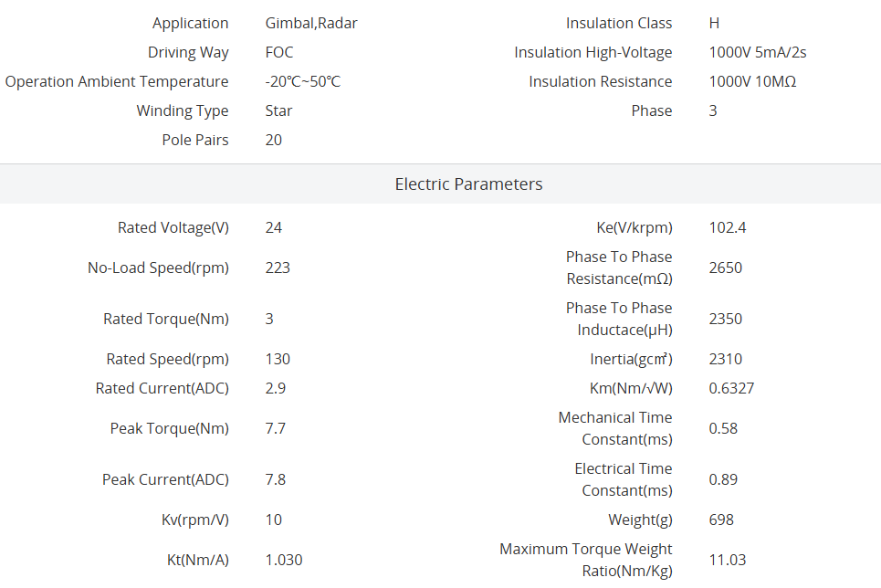The height and width of the screenshot is (588, 881).
Task: Click the Peak Torque value 7.7
Action: 275,429
